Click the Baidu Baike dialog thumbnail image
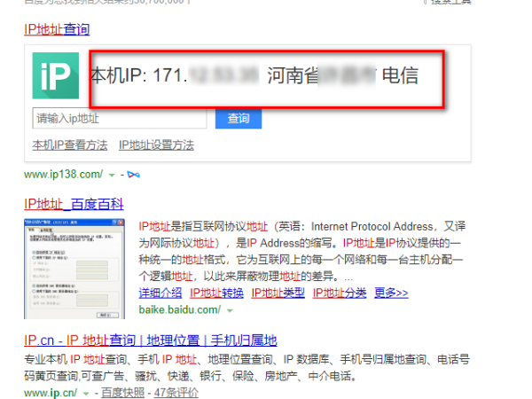Screen dimensions: 532x399 (74, 269)
